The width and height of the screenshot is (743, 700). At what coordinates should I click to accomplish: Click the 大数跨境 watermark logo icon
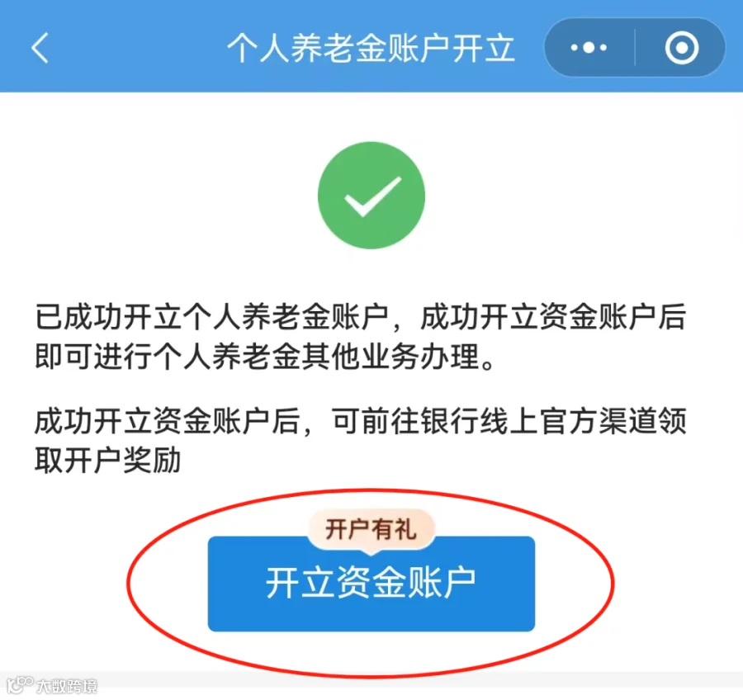point(19,684)
